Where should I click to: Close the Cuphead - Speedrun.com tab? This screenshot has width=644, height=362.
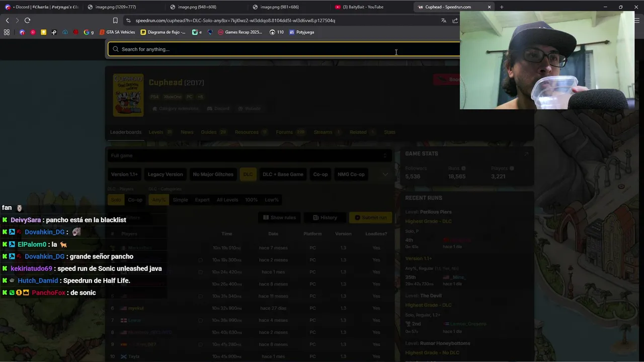pyautogui.click(x=489, y=7)
